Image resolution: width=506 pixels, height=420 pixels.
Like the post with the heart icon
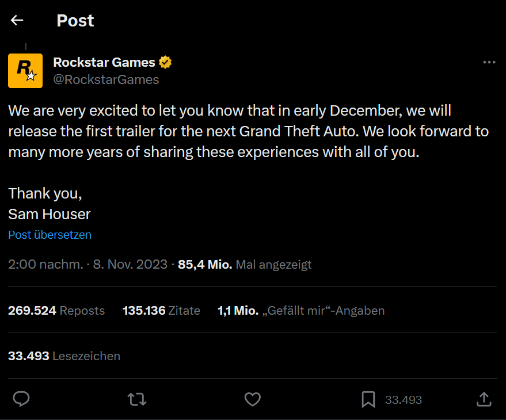[x=252, y=399]
